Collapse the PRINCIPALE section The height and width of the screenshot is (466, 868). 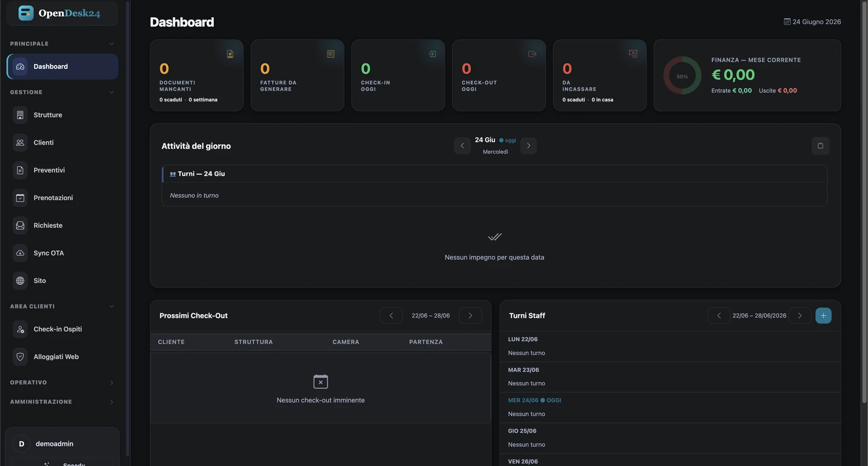pyautogui.click(x=112, y=44)
